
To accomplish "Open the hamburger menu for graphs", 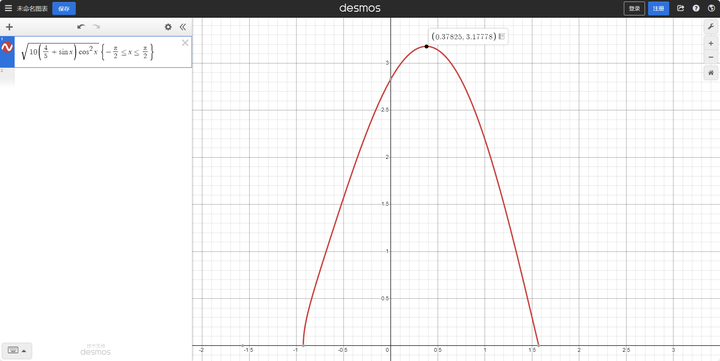I will 8,8.
